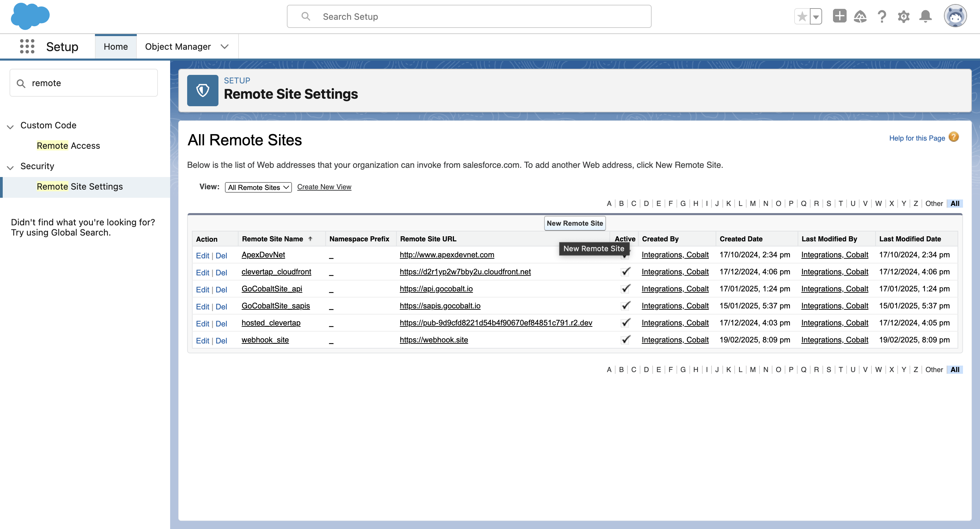
Task: Click the plus (add) icon in the header
Action: [x=839, y=16]
